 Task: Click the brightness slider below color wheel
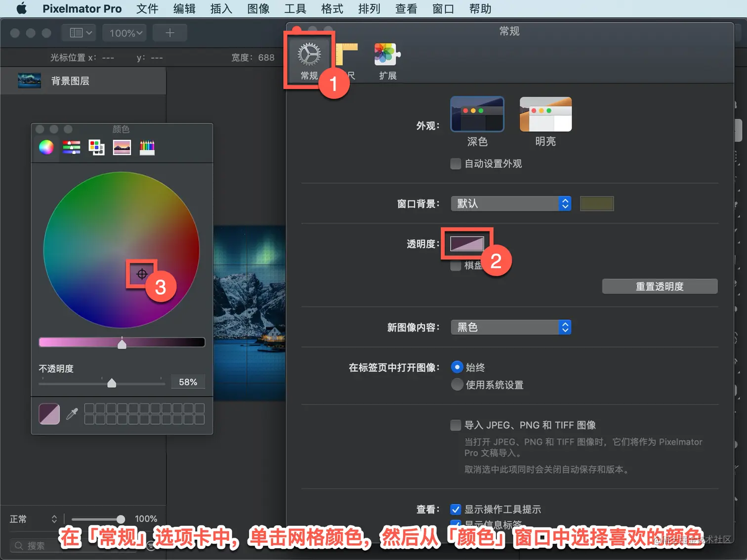point(122,342)
